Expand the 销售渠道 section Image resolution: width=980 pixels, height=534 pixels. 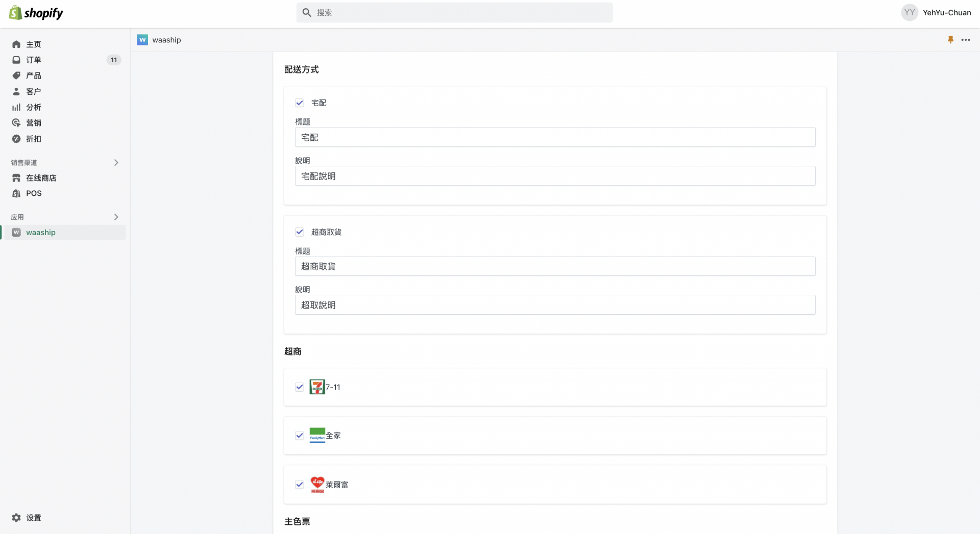116,162
